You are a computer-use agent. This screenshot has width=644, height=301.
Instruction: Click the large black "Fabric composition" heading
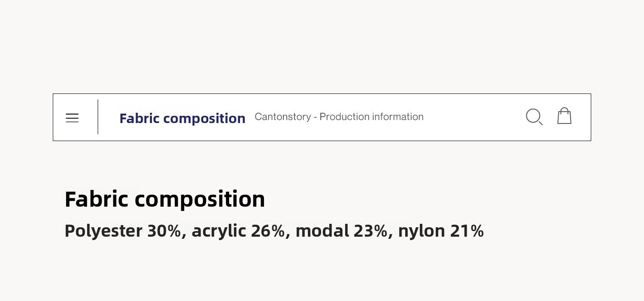click(164, 199)
